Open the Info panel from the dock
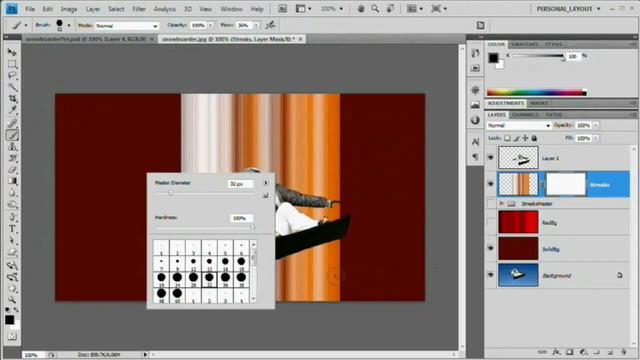The height and width of the screenshot is (360, 640). [475, 120]
